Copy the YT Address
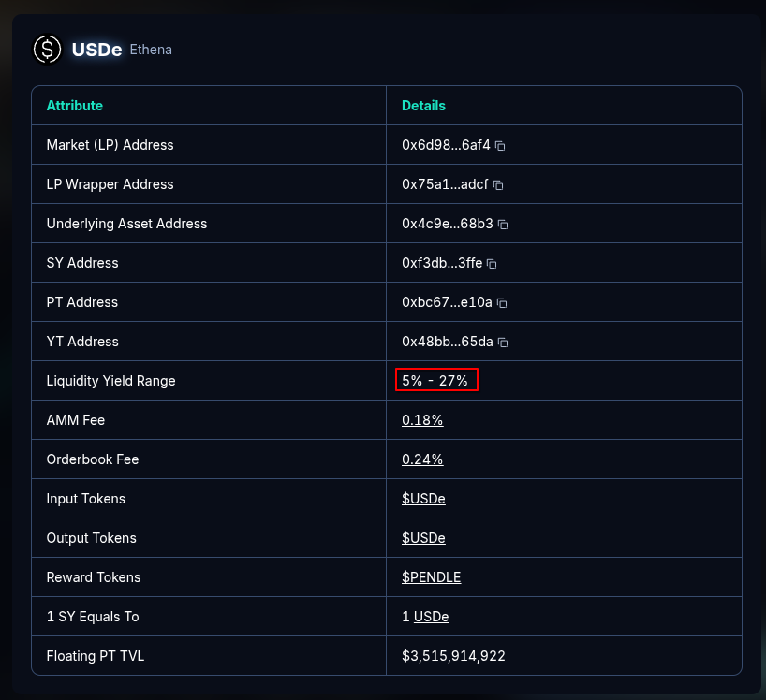 click(503, 343)
